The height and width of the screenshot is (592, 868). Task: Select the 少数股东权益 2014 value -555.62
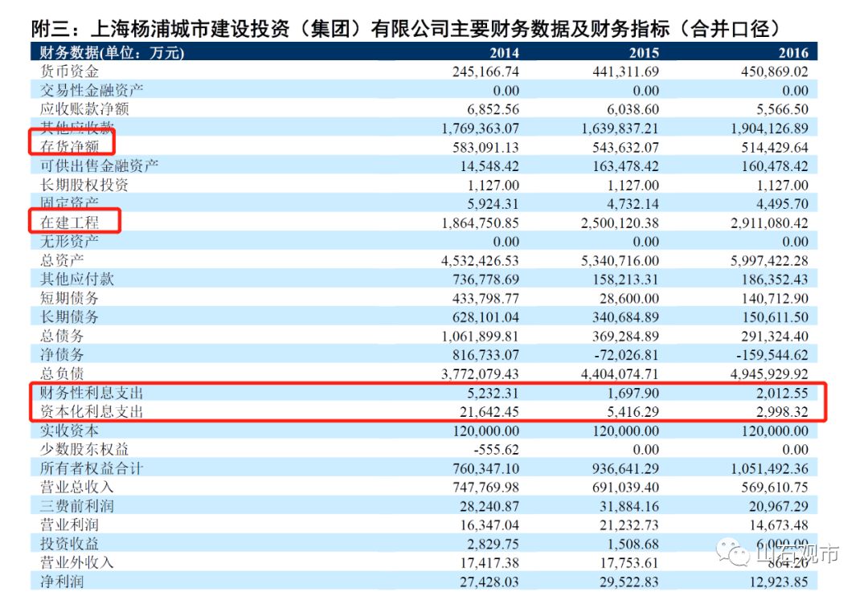pos(493,449)
